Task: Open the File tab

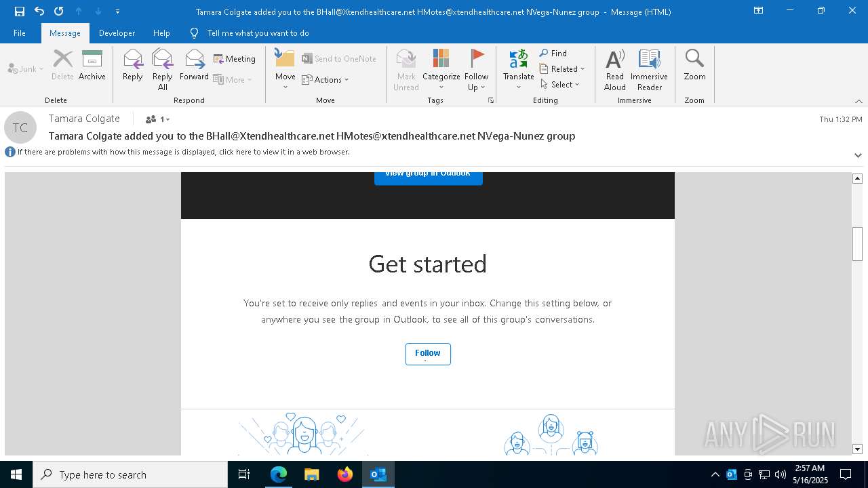Action: click(20, 33)
